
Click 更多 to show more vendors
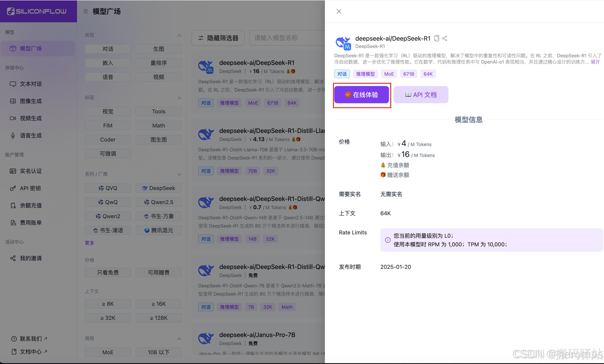point(89,243)
